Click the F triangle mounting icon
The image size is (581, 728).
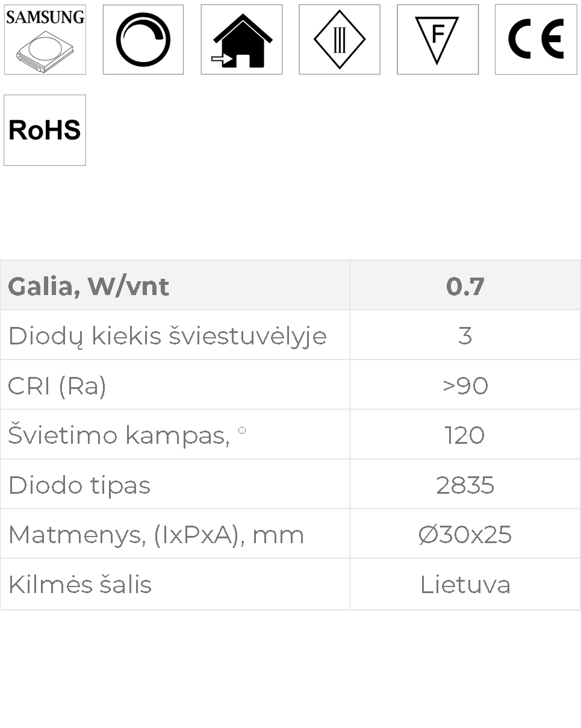438,40
